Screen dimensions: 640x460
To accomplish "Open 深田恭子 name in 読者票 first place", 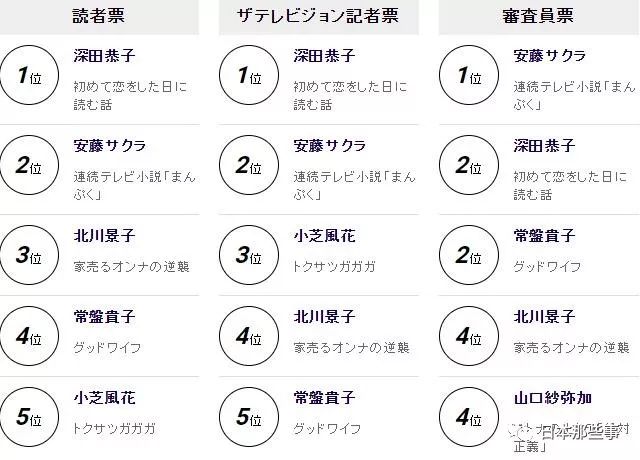I will point(104,56).
